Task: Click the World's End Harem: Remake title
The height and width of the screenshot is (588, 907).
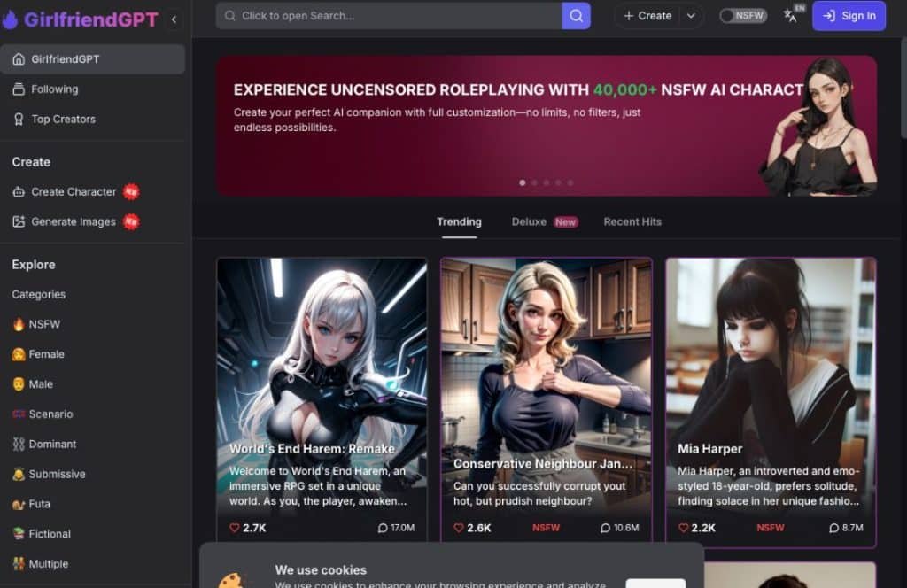Action: click(x=312, y=449)
